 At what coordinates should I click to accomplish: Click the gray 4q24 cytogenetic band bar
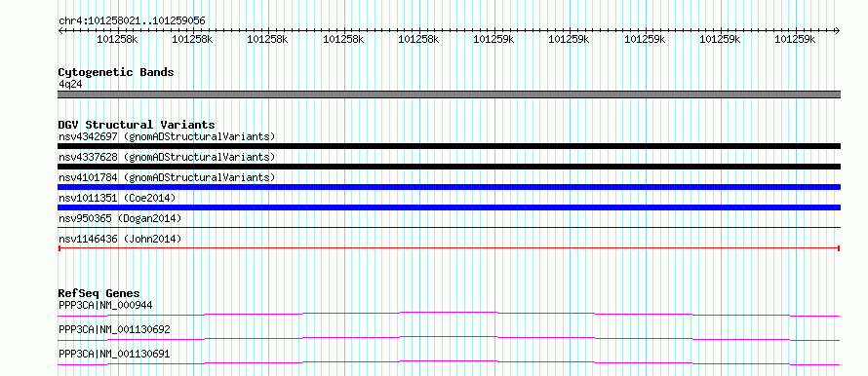click(x=449, y=94)
